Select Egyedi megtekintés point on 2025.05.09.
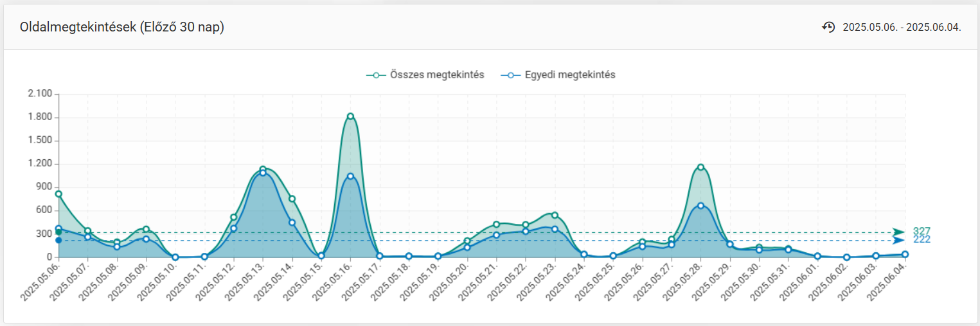The height and width of the screenshot is (326, 980). point(146,239)
